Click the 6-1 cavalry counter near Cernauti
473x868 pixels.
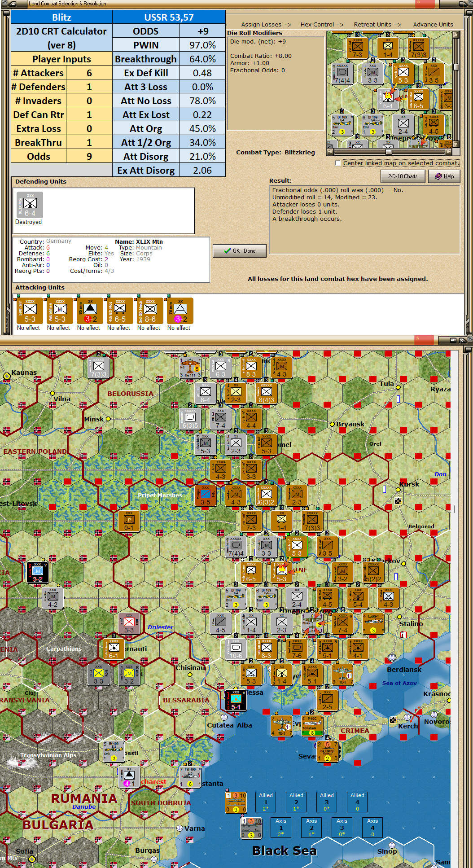[114, 649]
